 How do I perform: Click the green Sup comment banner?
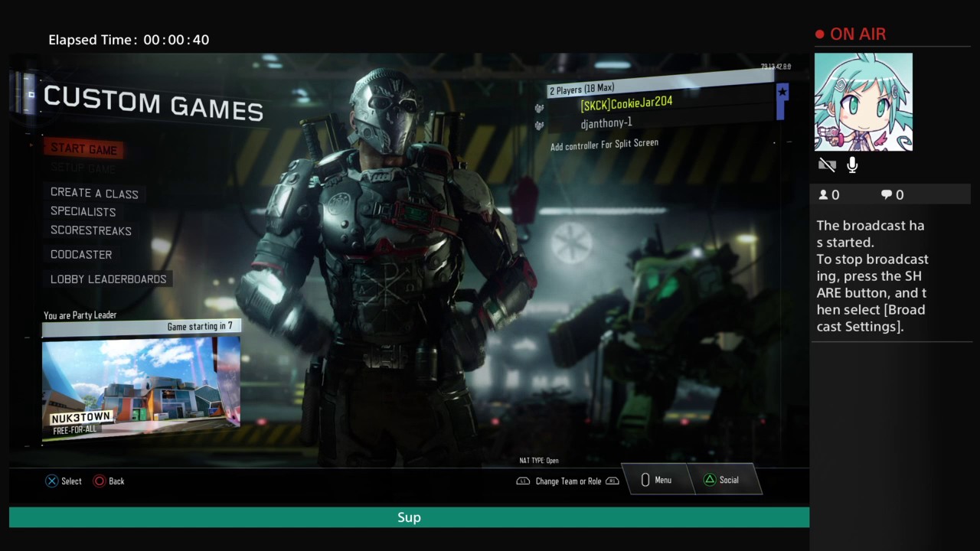pos(409,517)
